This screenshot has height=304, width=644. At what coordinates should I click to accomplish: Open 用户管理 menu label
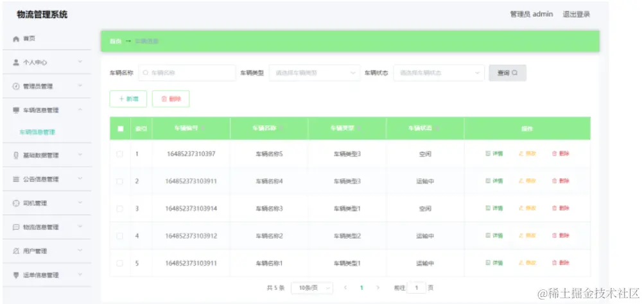tap(35, 251)
